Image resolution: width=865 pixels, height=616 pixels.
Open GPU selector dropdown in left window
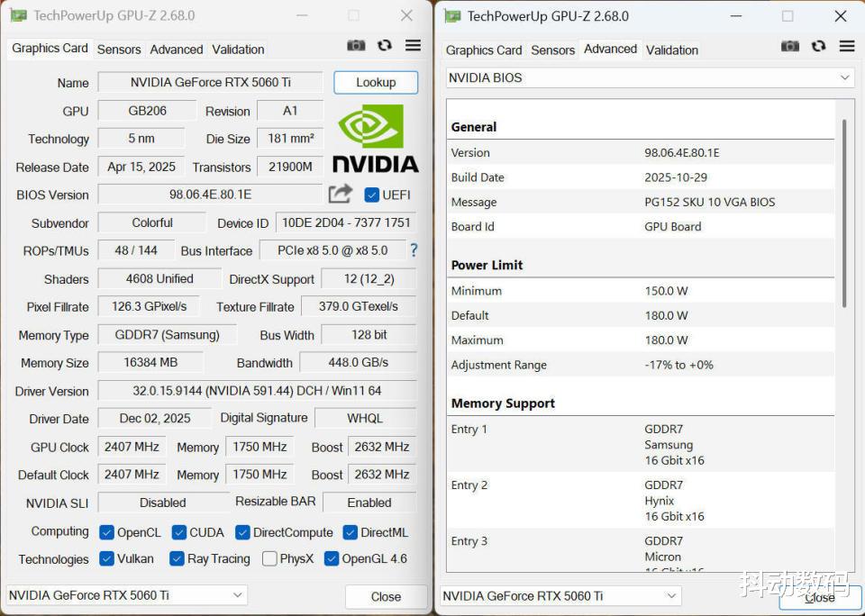126,595
